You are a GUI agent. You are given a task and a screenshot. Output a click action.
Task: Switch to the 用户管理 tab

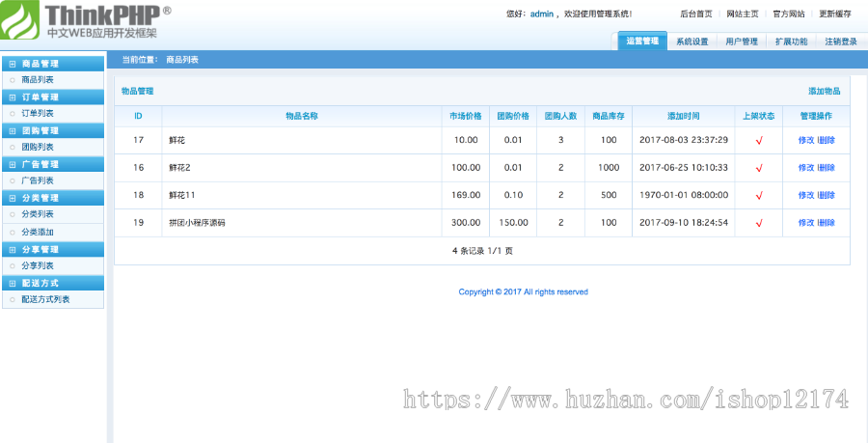(x=742, y=42)
